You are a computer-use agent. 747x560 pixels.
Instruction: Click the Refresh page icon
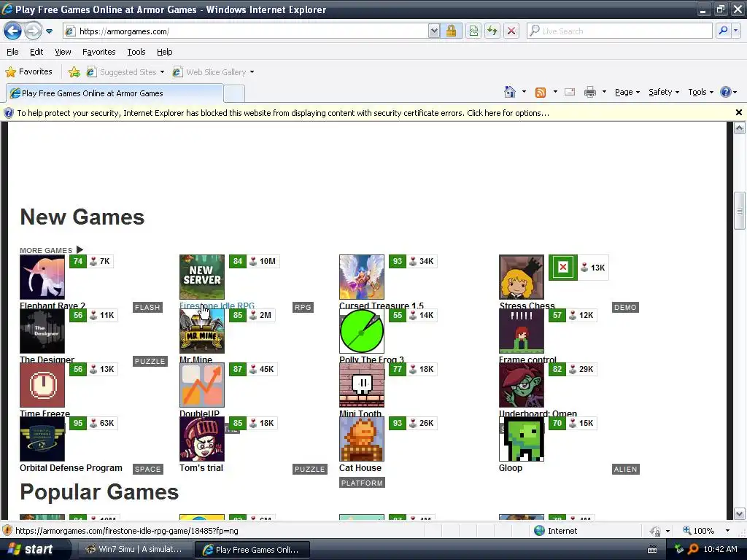tap(492, 31)
